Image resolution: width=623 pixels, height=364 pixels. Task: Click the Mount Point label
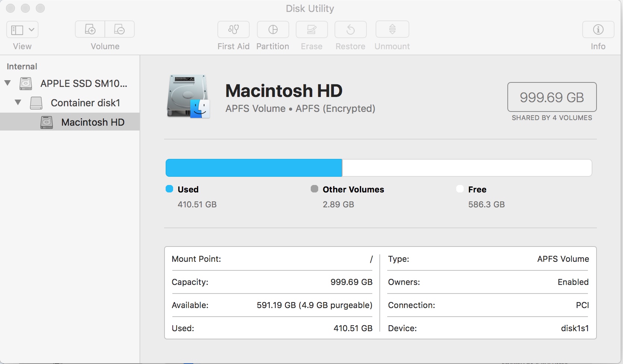click(x=196, y=259)
